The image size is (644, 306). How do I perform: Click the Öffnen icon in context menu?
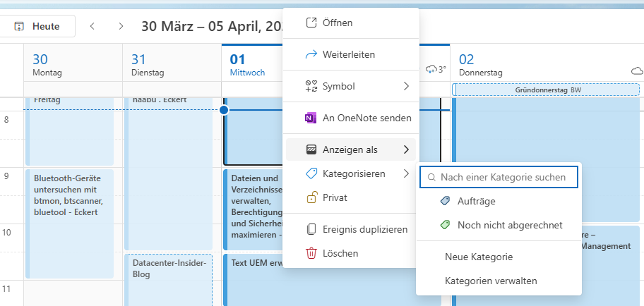(311, 23)
